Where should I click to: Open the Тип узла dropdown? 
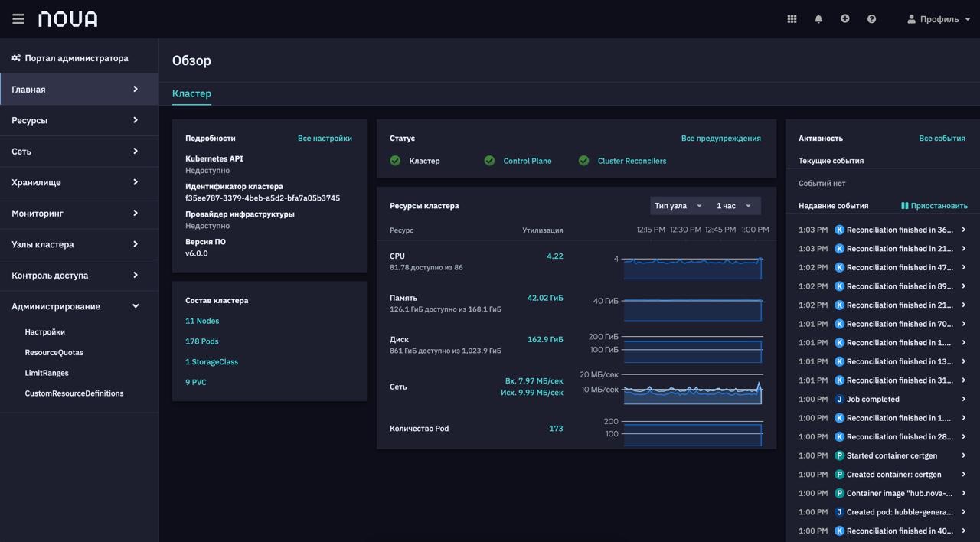pos(678,206)
